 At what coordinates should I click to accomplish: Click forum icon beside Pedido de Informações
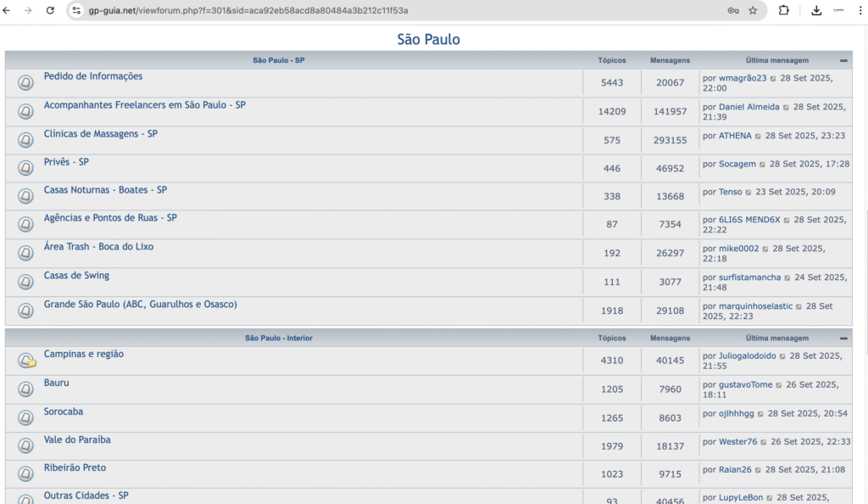tap(25, 82)
